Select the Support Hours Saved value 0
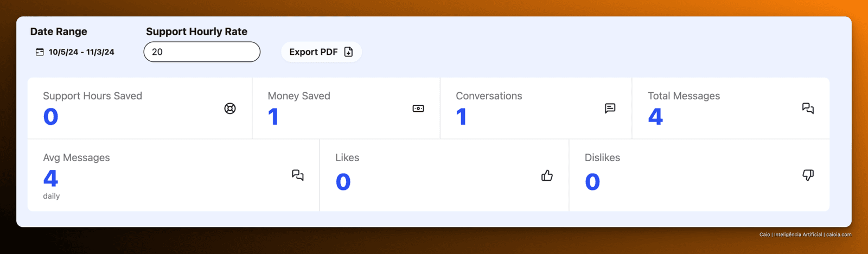The height and width of the screenshot is (254, 868). (x=50, y=117)
